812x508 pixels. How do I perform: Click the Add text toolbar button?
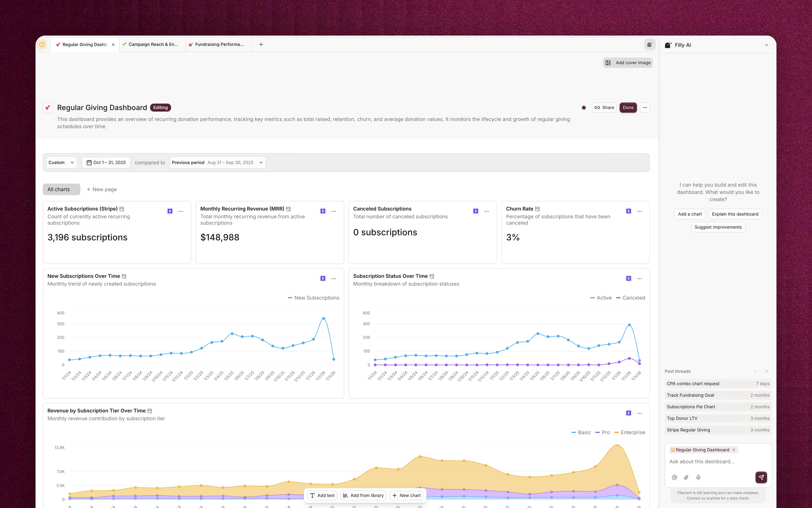tap(322, 495)
